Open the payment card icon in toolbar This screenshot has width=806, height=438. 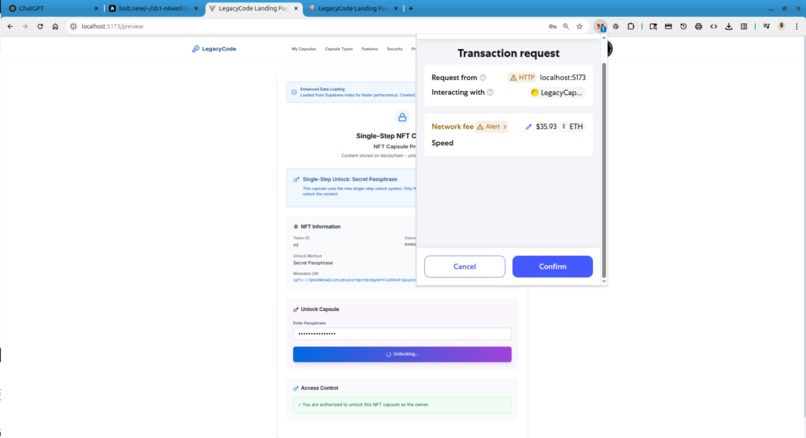[x=668, y=26]
